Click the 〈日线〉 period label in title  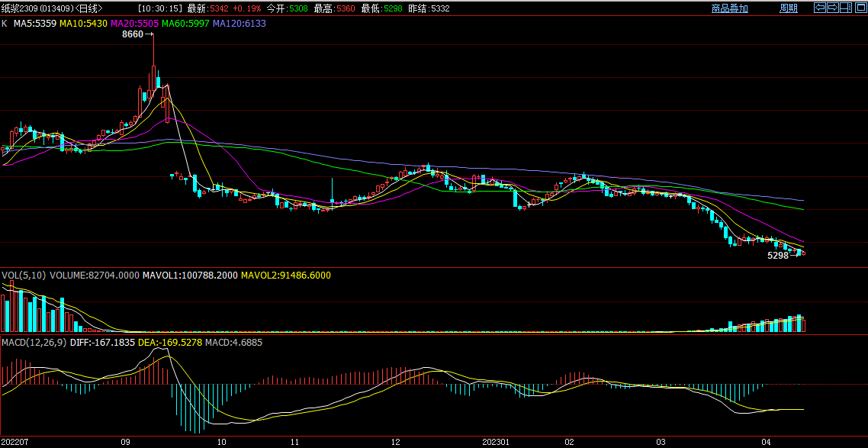(x=90, y=8)
